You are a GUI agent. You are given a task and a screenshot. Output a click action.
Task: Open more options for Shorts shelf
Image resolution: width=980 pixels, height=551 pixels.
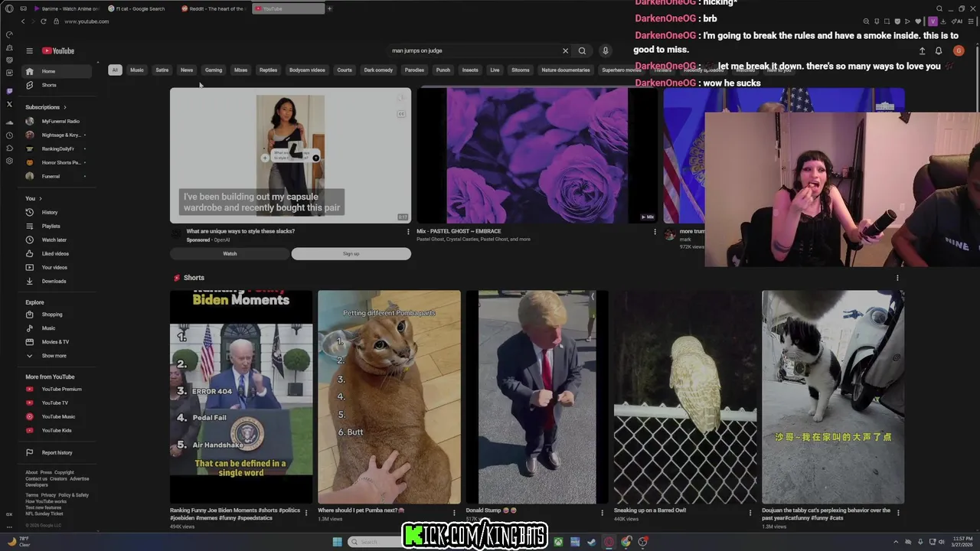897,278
